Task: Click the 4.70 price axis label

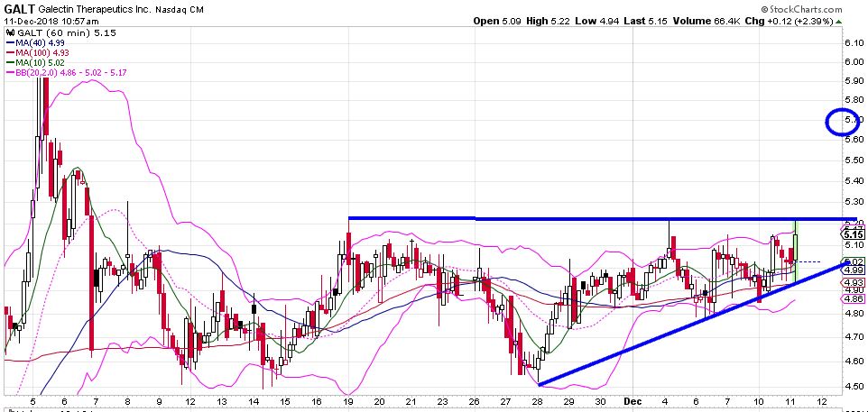Action: click(855, 336)
